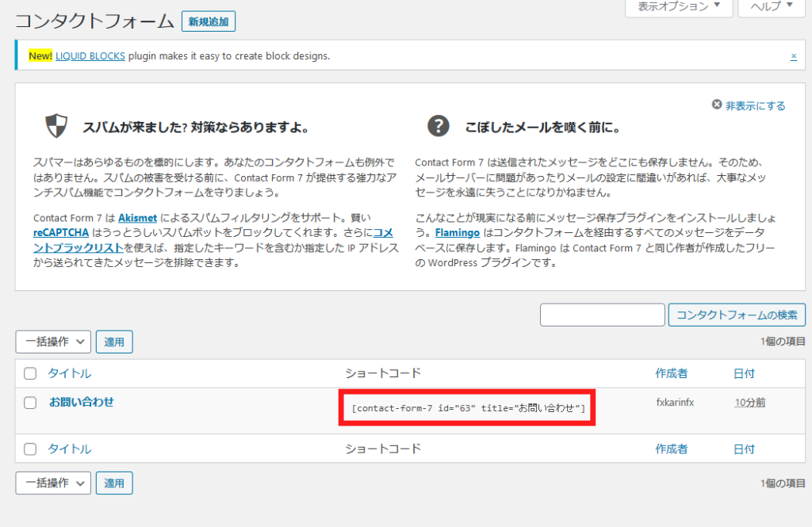Sort by タイトル in the table header
This screenshot has height=527, width=812.
pos(70,373)
